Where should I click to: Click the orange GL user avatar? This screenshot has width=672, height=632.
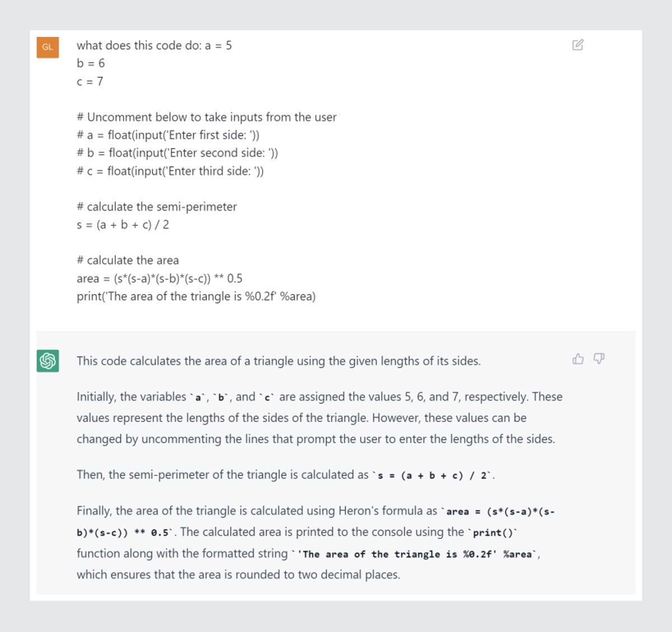pyautogui.click(x=48, y=47)
